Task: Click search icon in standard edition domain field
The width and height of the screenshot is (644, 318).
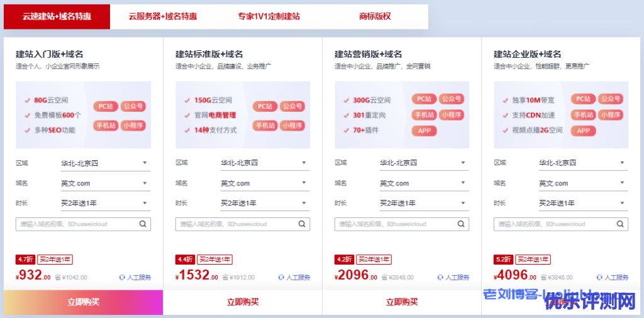Action: click(x=303, y=224)
